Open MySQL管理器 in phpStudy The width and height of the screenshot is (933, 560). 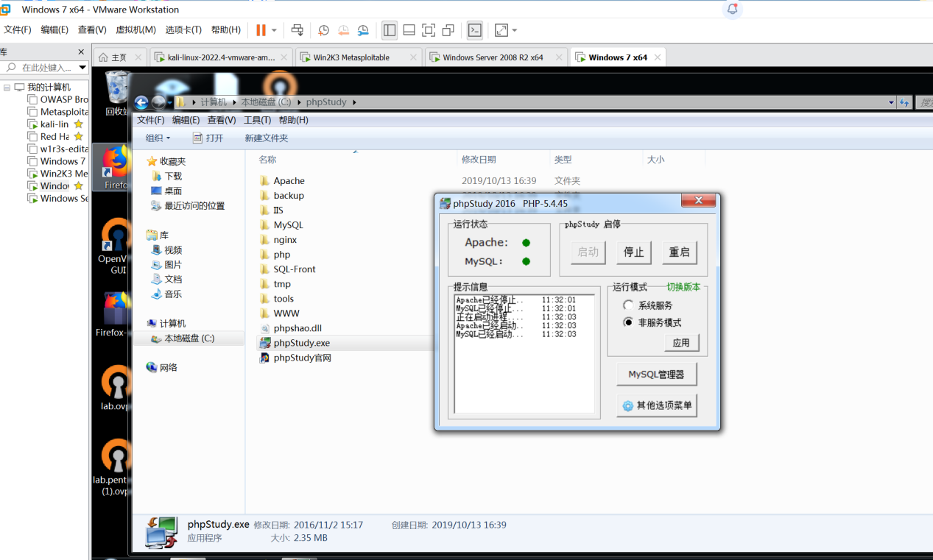point(656,374)
